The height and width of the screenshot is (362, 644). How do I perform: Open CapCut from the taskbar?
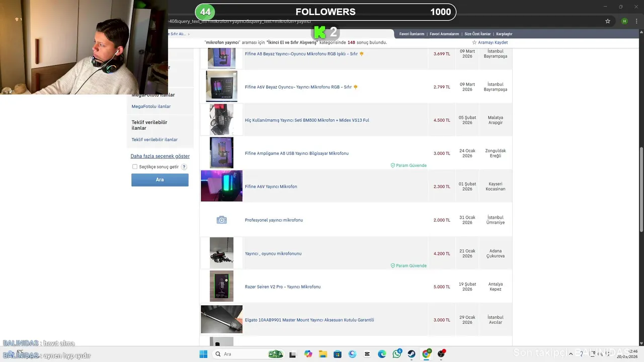(x=367, y=354)
